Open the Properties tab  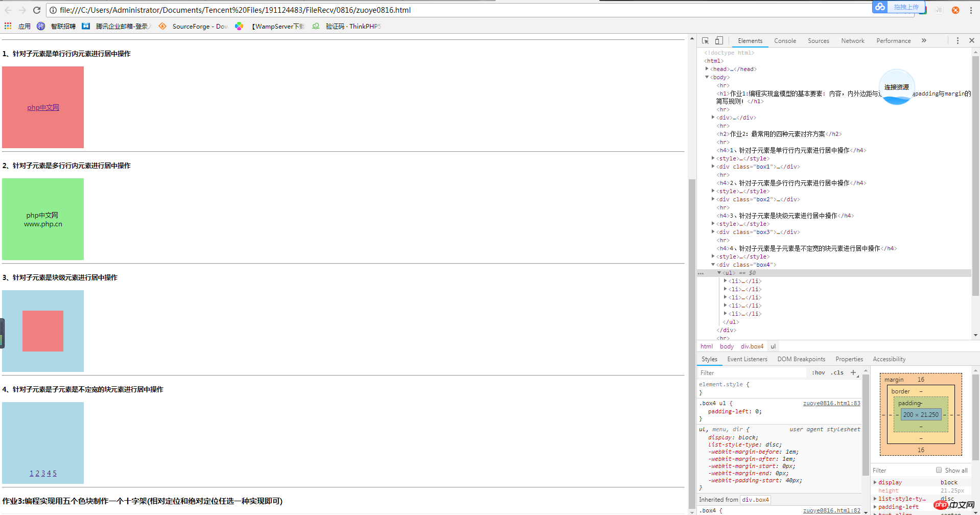click(849, 359)
